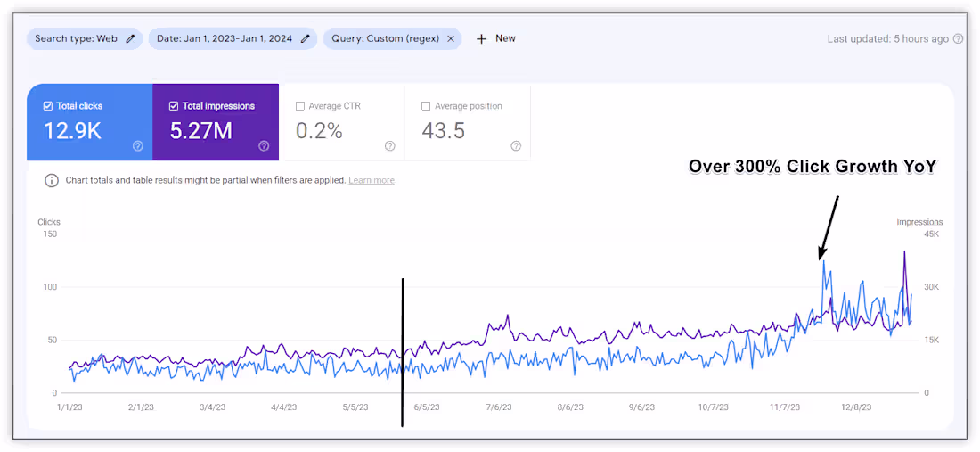Image resolution: width=980 pixels, height=452 pixels.
Task: Open help icon on Total impressions card
Action: [265, 146]
